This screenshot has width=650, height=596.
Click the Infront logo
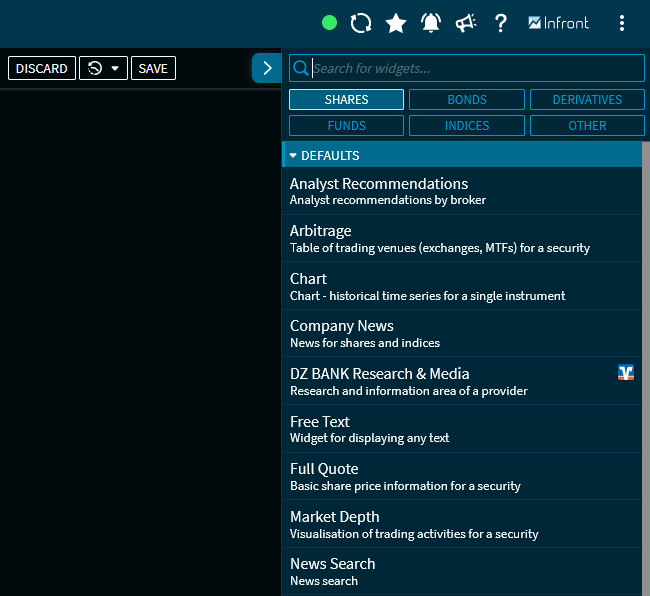coord(558,23)
